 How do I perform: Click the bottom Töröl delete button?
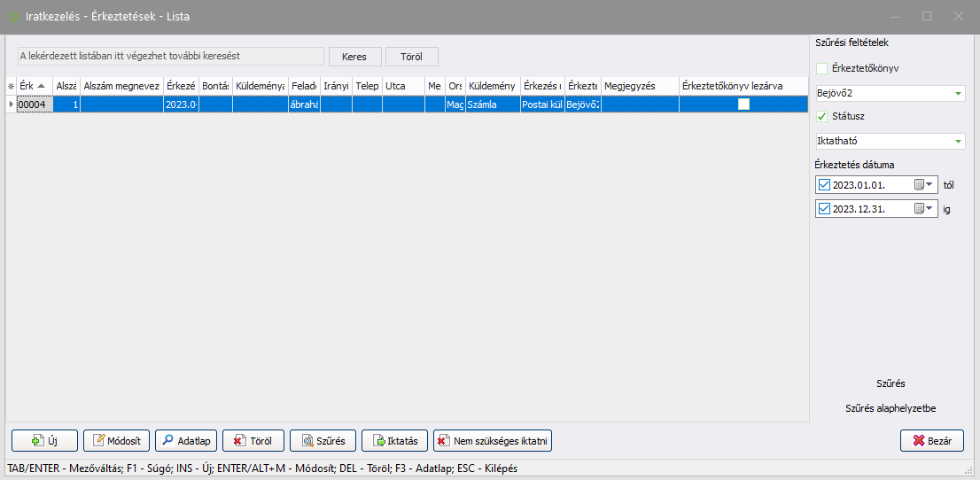click(253, 440)
